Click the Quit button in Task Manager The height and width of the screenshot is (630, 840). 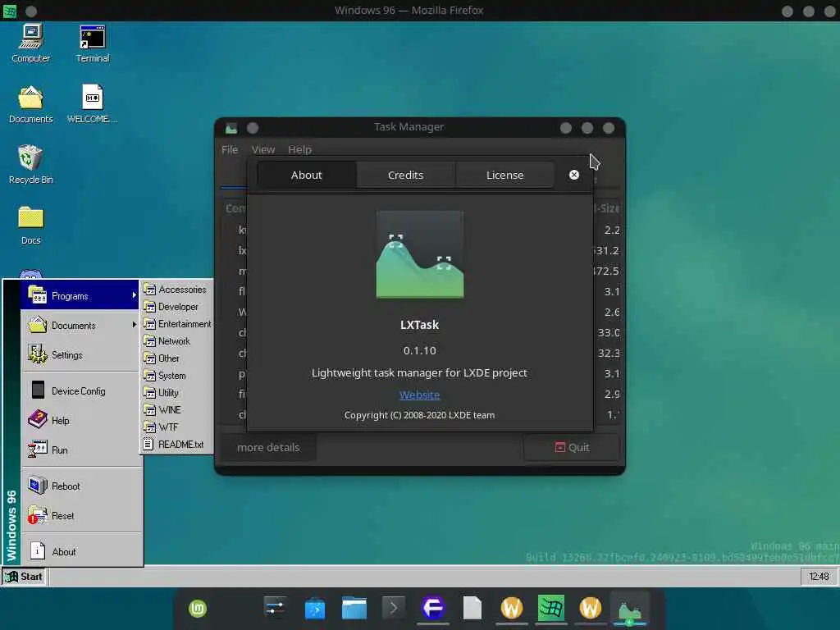(x=572, y=447)
